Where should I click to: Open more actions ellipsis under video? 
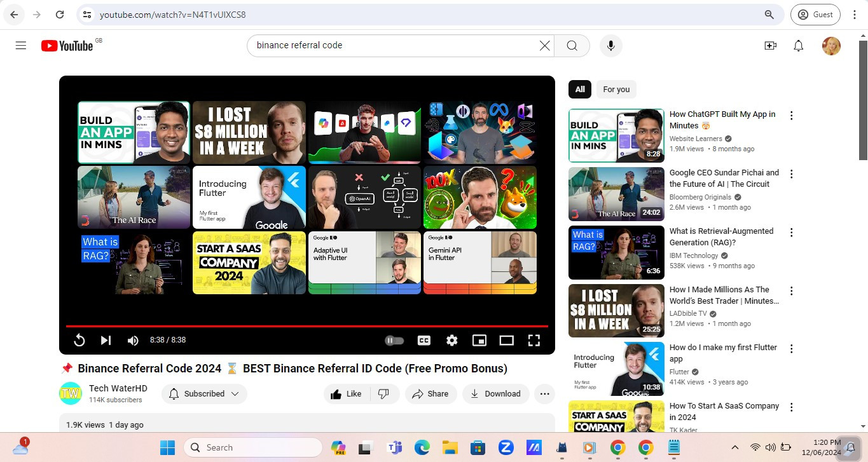544,394
